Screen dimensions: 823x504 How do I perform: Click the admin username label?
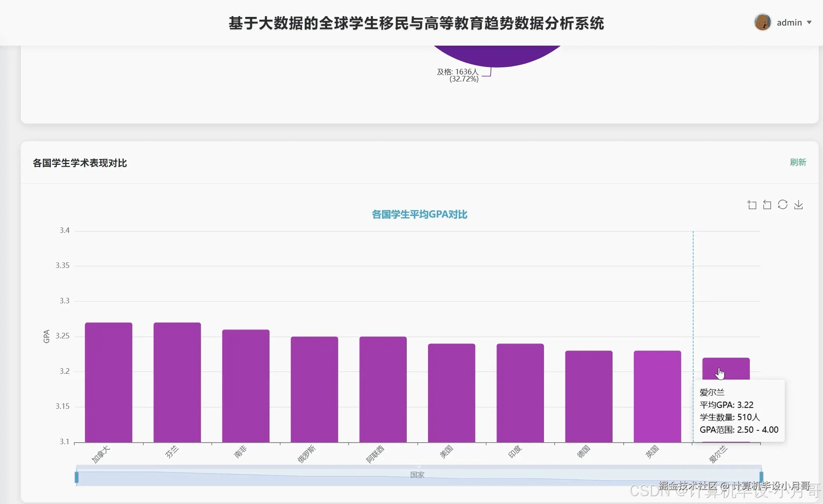(789, 23)
